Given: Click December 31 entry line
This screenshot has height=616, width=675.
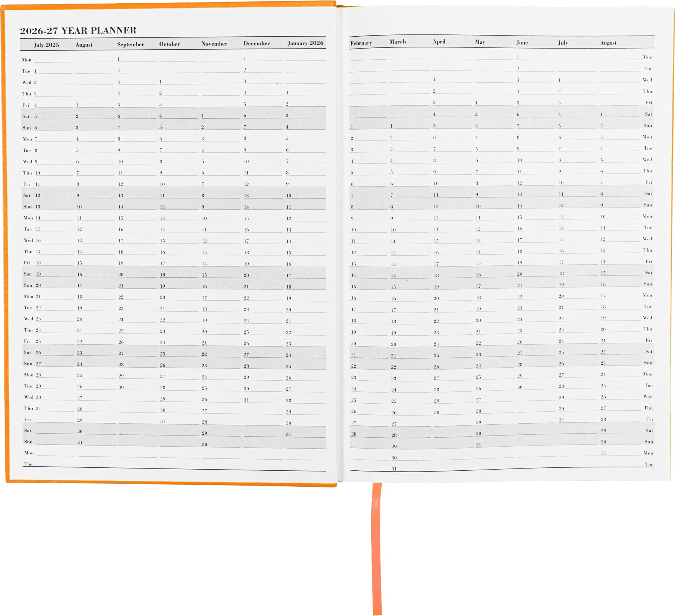Looking at the screenshot, I should [x=263, y=400].
